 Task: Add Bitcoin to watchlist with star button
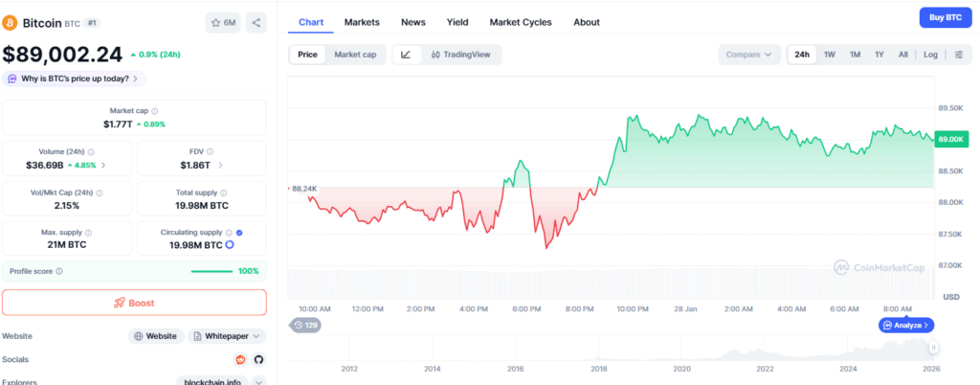point(223,23)
